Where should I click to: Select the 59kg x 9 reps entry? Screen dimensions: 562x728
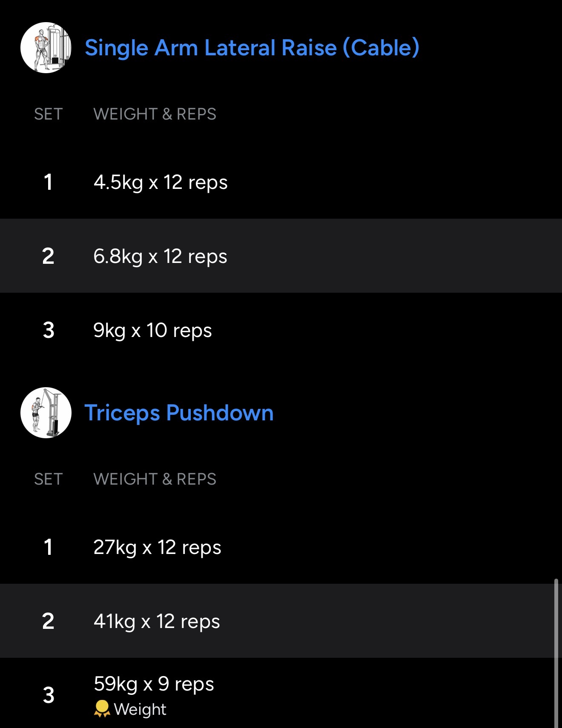154,684
